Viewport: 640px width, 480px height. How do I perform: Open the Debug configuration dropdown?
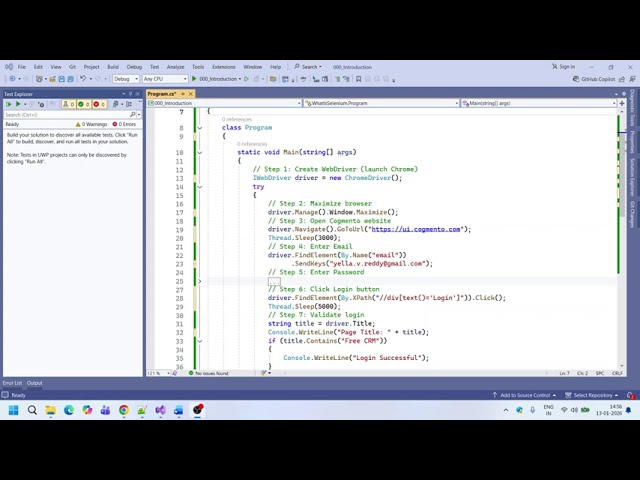point(126,79)
